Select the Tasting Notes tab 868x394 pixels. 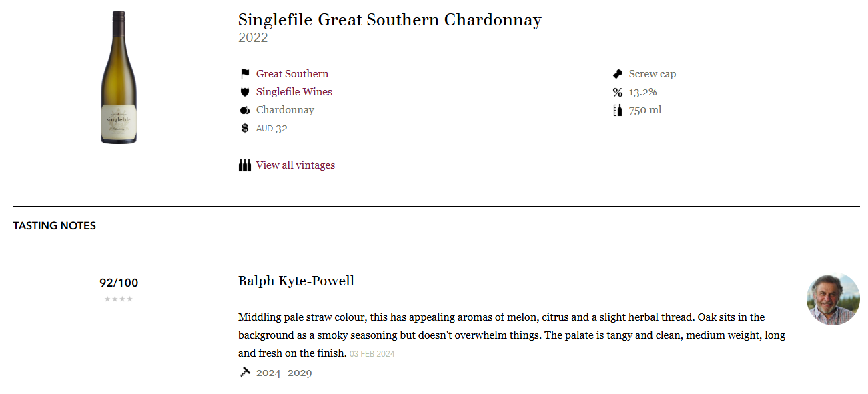coord(55,226)
